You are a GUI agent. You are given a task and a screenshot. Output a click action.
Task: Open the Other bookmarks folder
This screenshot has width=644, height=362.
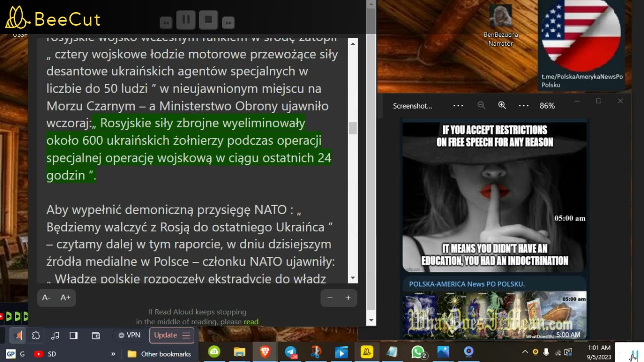tap(159, 354)
